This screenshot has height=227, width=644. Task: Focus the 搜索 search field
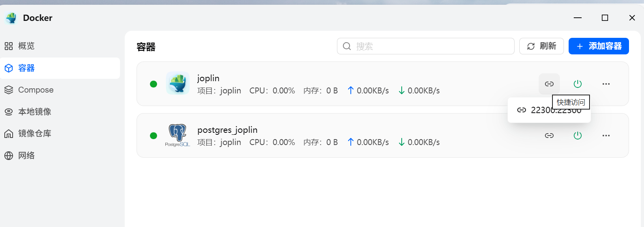430,46
